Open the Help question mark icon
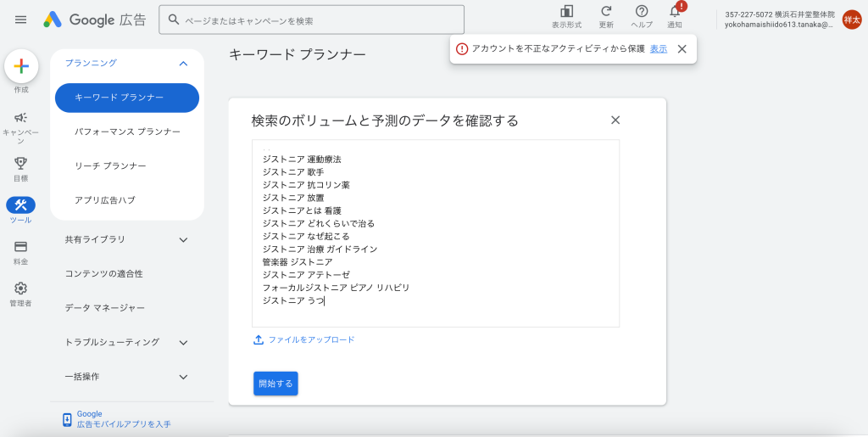 (642, 12)
